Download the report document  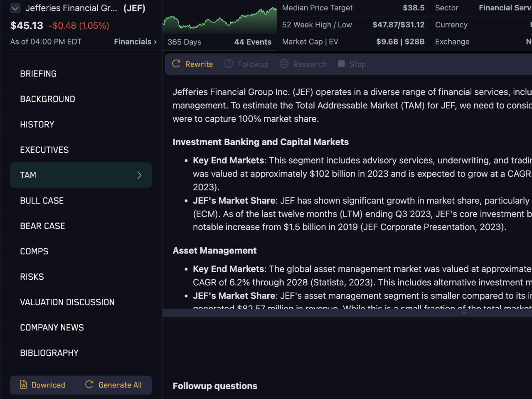43,385
